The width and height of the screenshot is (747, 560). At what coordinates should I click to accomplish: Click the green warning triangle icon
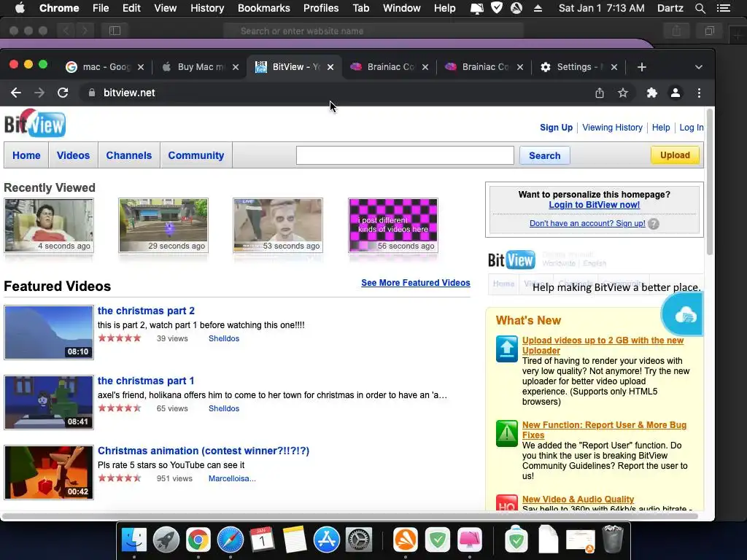506,433
